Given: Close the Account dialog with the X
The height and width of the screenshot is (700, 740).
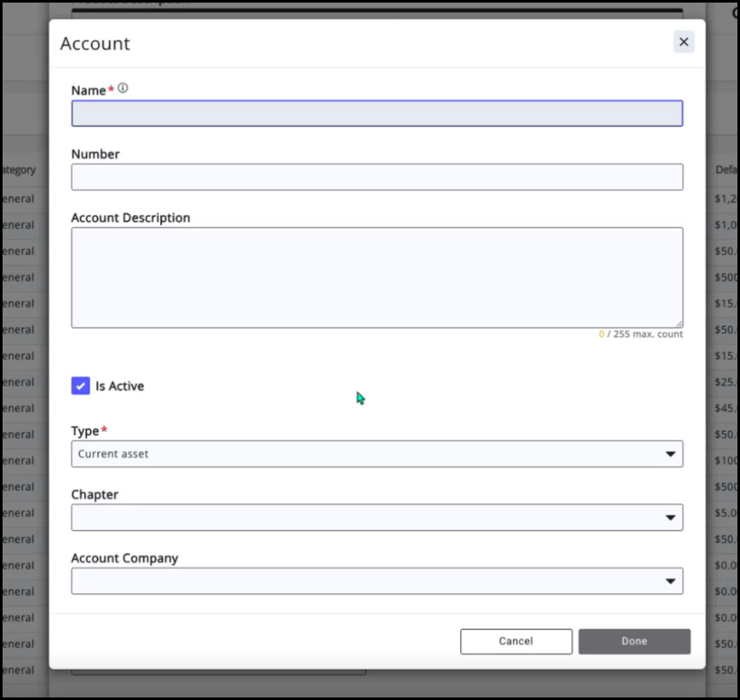Looking at the screenshot, I should (x=683, y=42).
